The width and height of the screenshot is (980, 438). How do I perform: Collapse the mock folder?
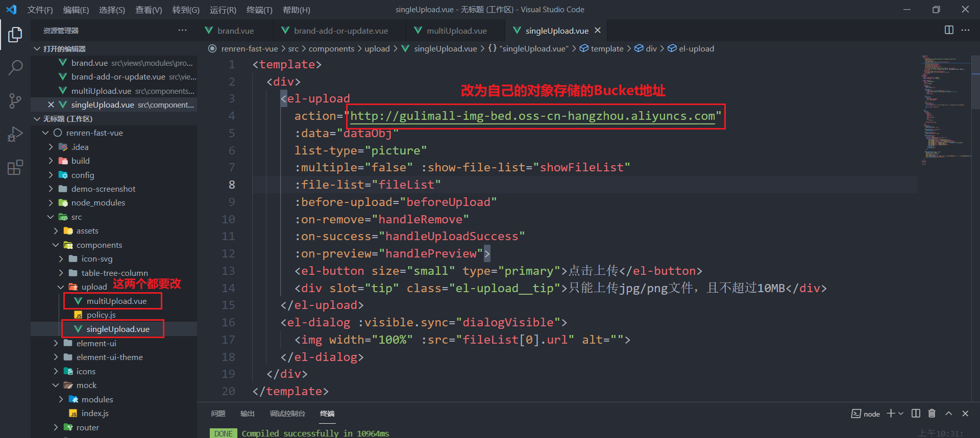tap(114, 385)
